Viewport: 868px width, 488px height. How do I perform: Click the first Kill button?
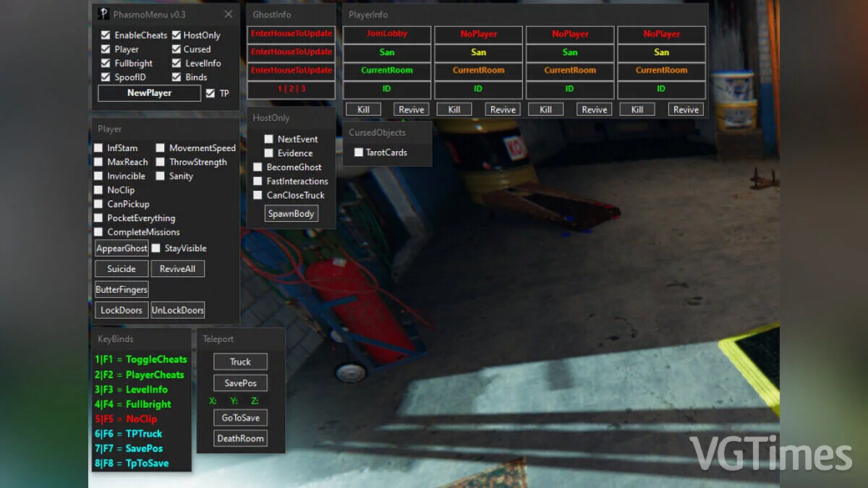363,108
